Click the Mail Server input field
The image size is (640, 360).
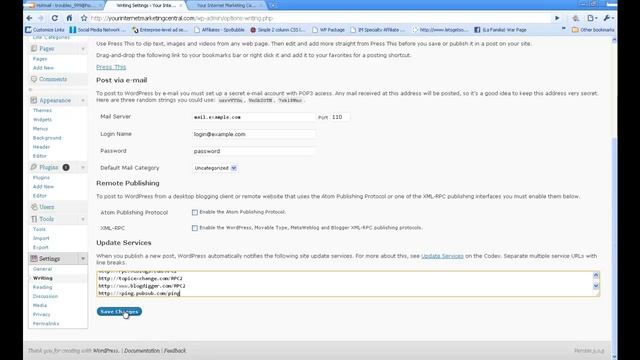(253, 117)
